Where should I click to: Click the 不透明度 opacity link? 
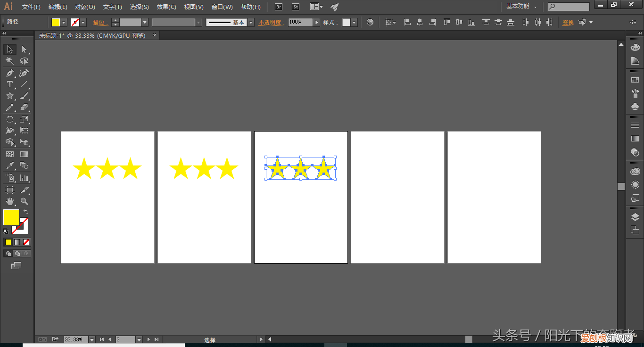(271, 23)
